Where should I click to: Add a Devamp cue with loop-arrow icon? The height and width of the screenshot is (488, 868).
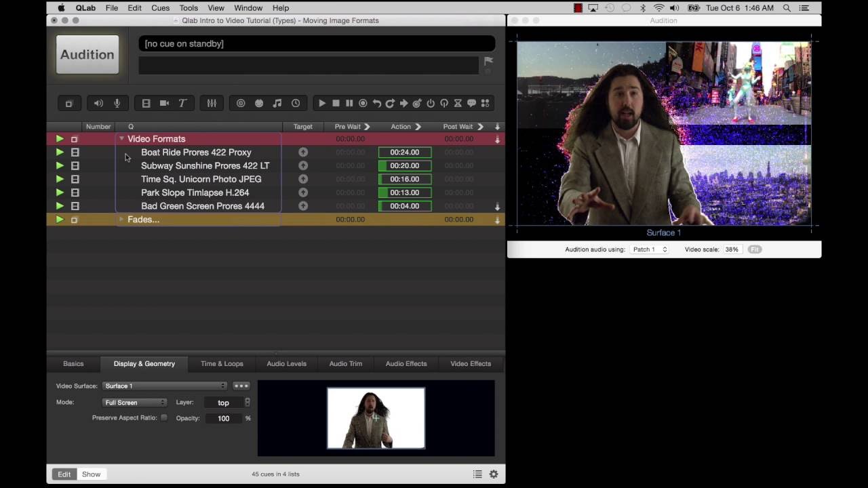pos(390,104)
